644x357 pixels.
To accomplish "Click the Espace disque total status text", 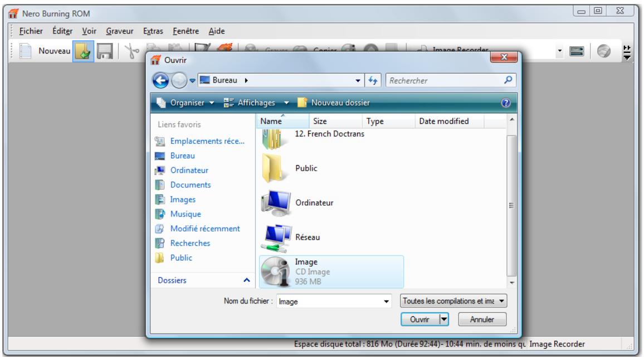I will (409, 344).
